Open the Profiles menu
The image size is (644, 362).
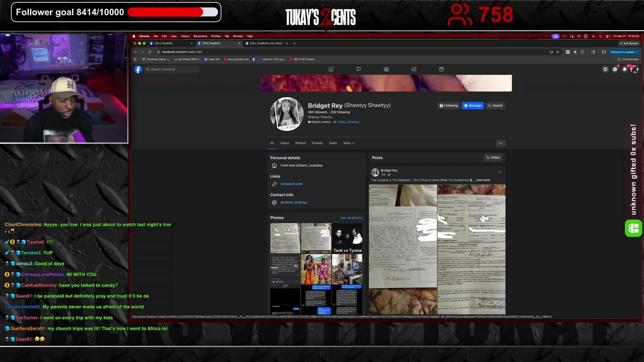(x=216, y=36)
